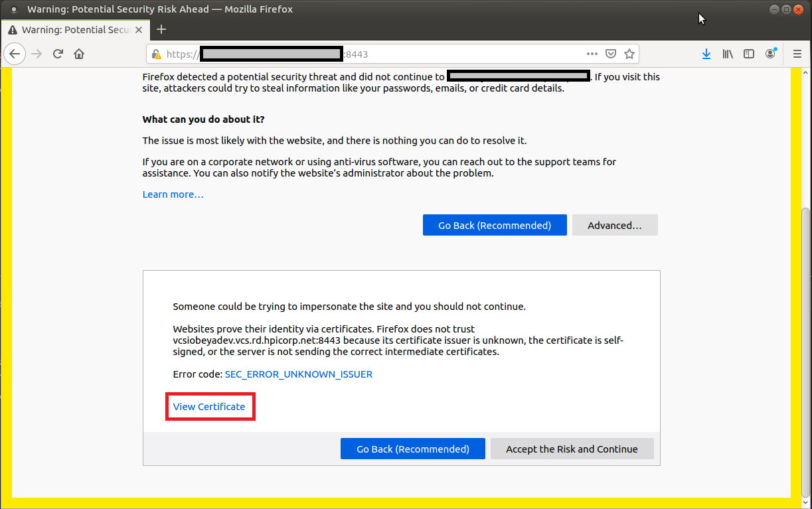The width and height of the screenshot is (812, 509).
Task: Close the Firefox window
Action: point(799,9)
